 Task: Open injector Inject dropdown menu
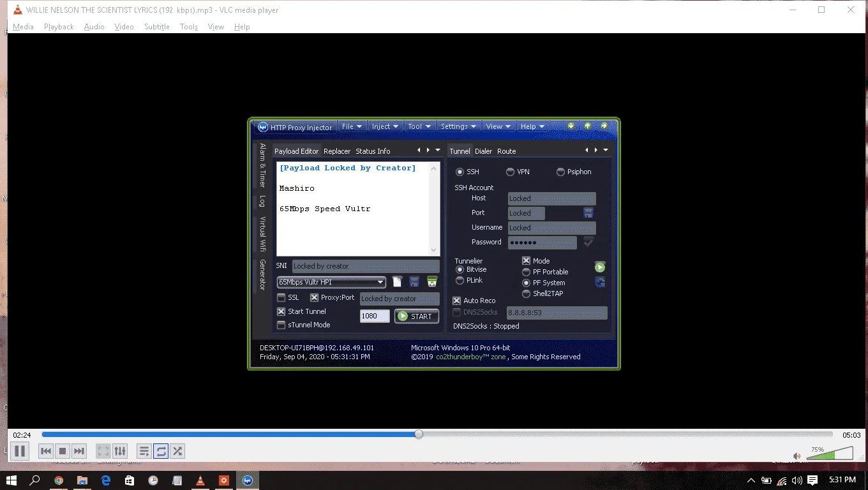[x=385, y=126]
